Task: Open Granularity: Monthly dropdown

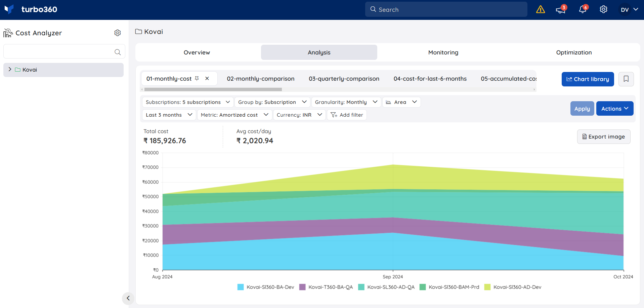Action: pos(346,102)
